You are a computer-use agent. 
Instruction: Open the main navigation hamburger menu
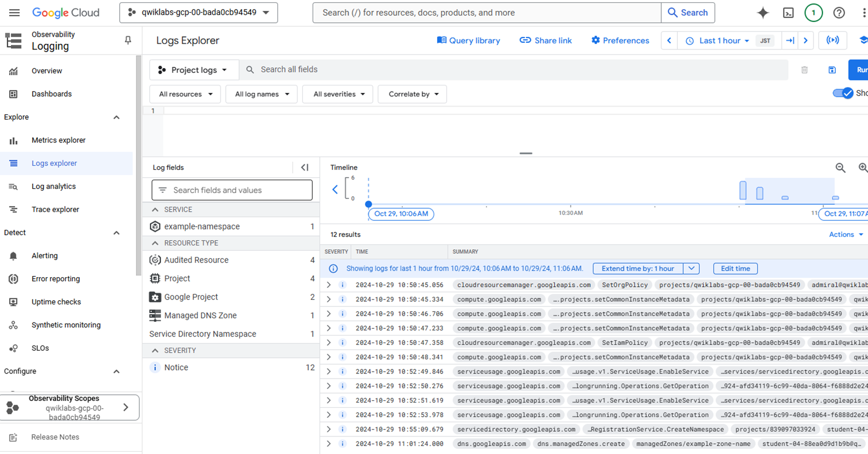(x=14, y=13)
